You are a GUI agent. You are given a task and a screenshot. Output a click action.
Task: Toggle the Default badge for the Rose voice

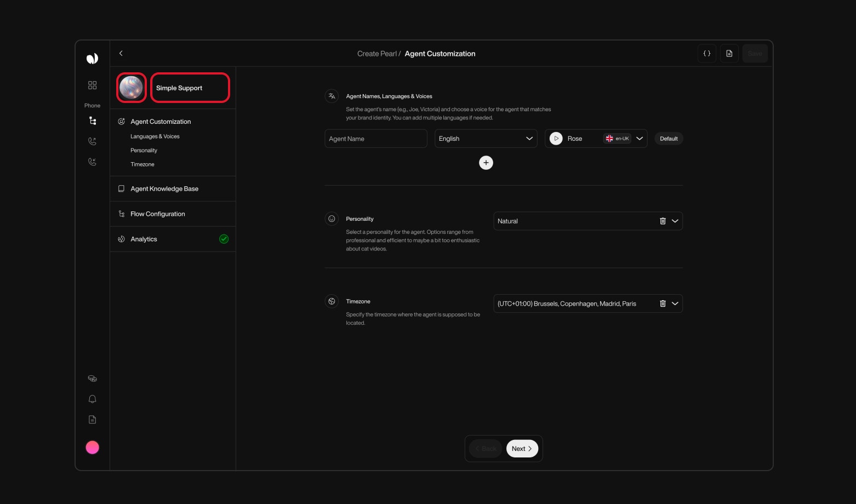(x=669, y=138)
